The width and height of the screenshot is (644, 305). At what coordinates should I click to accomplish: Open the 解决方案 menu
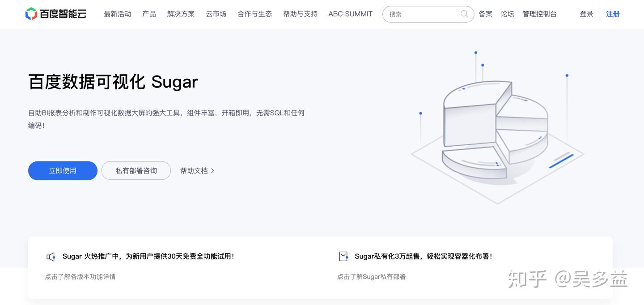coord(181,14)
